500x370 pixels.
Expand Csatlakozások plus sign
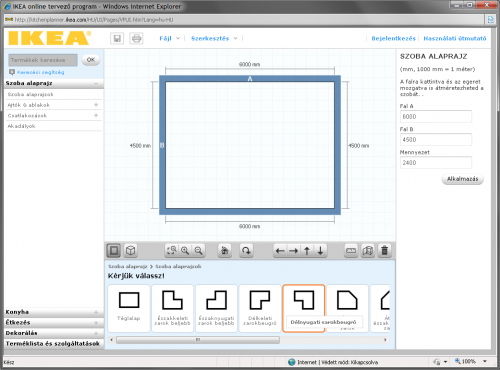96,115
